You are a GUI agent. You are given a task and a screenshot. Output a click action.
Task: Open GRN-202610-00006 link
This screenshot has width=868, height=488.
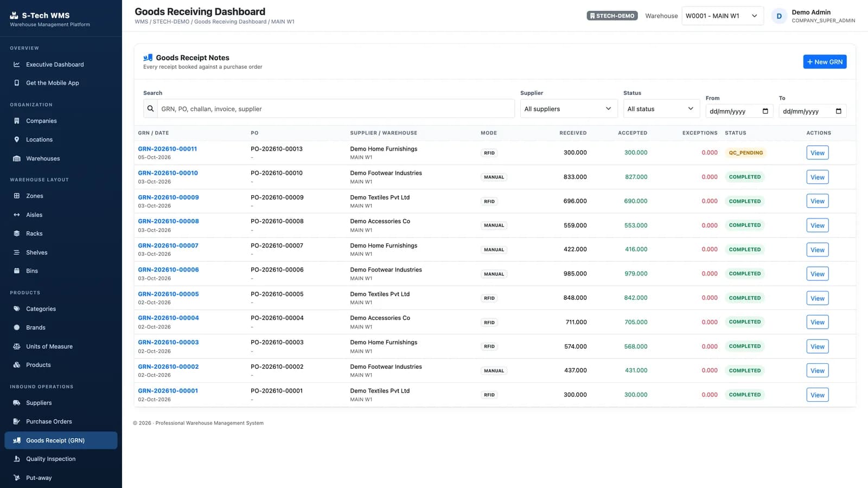pyautogui.click(x=168, y=269)
